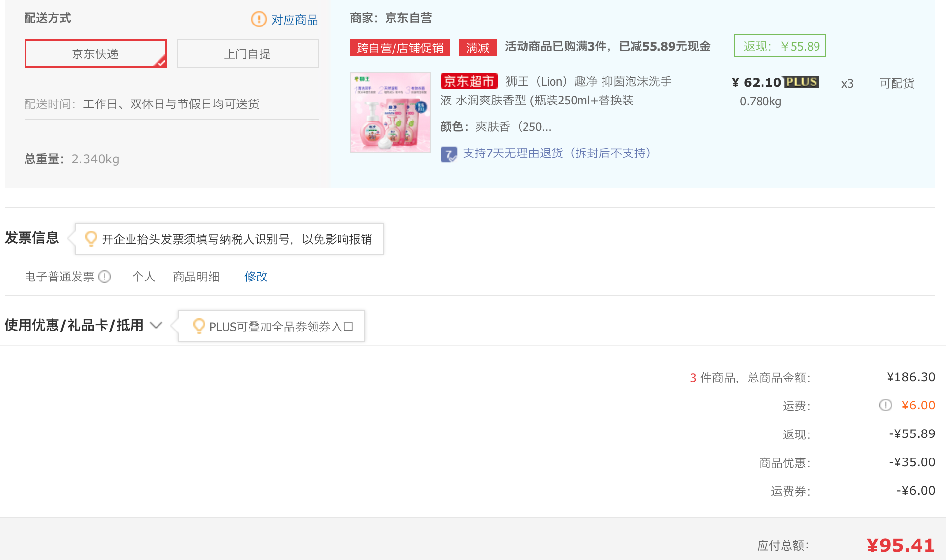This screenshot has width=946, height=560.
Task: Click the info icon beside 运费 ¥6.00
Action: (x=886, y=405)
